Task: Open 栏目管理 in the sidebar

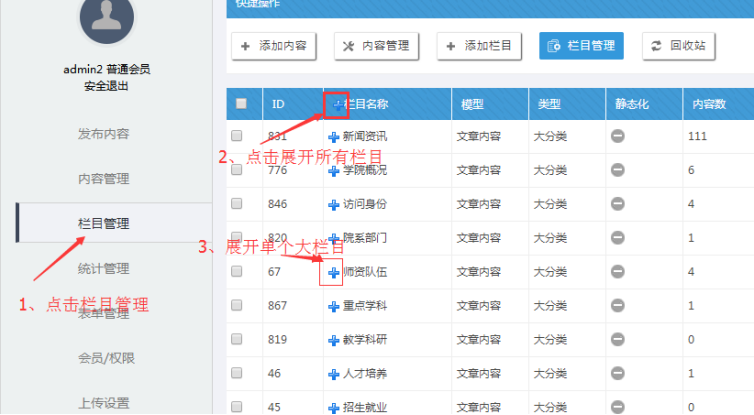Action: click(x=104, y=223)
